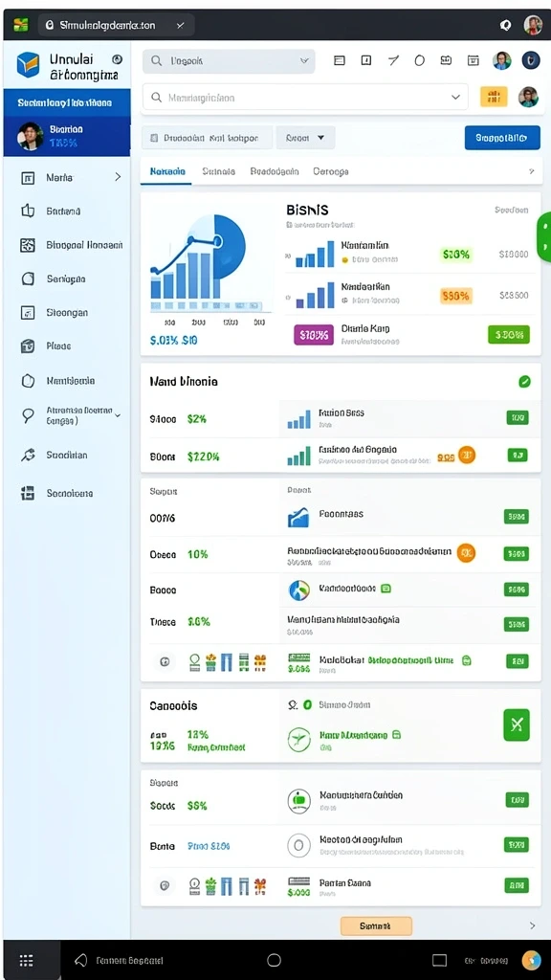Screen dimensions: 551x980
Task: Switch to the Dorooge tab
Action: (x=330, y=171)
